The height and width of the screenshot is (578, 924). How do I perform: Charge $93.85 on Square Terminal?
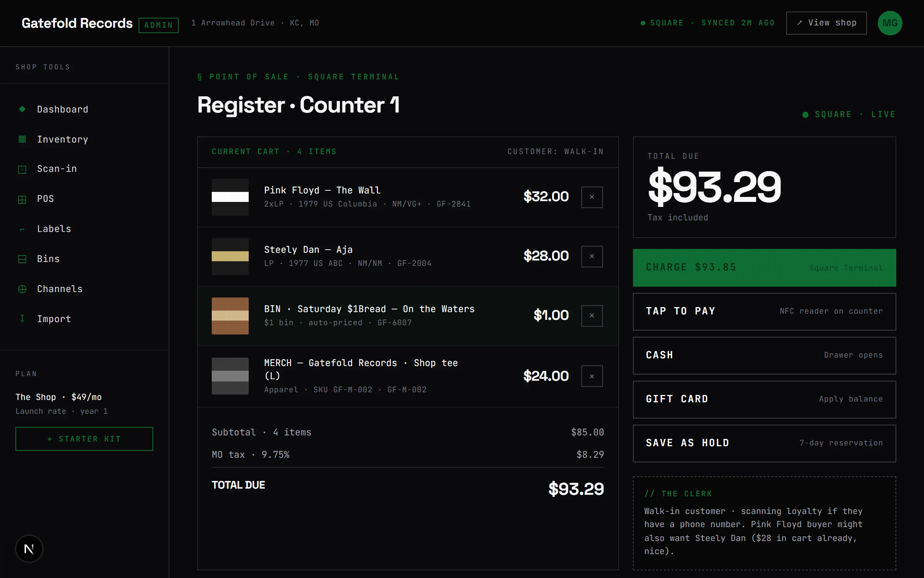(764, 268)
